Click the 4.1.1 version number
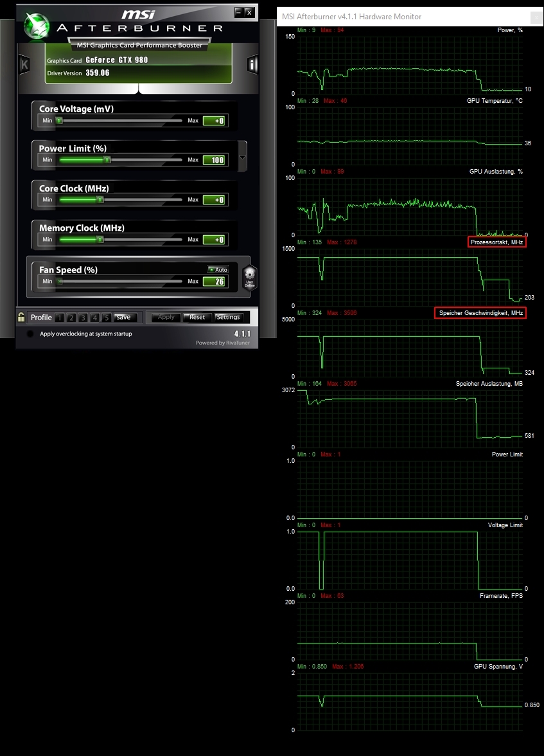 (x=242, y=334)
